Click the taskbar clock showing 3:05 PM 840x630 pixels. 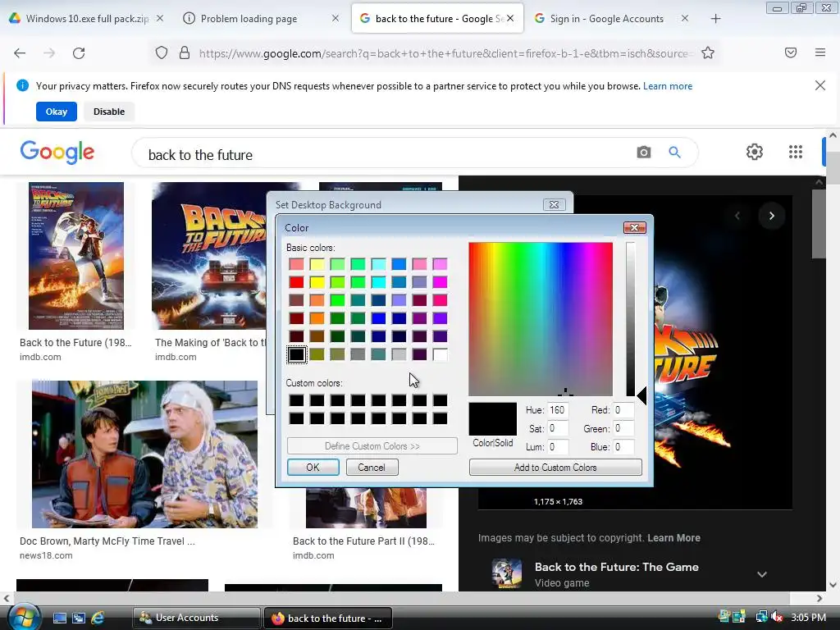pyautogui.click(x=808, y=618)
